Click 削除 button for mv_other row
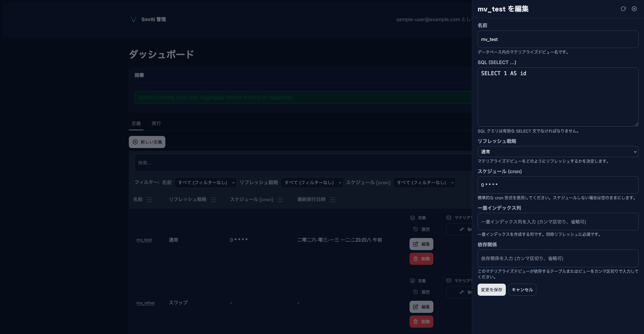Image resolution: width=644 pixels, height=334 pixels. [421, 322]
